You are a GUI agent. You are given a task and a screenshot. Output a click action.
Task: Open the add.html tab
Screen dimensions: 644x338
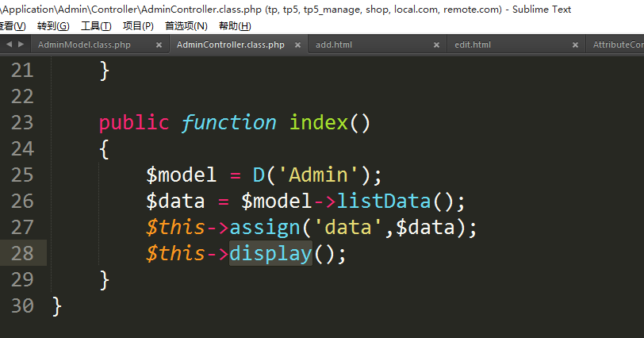[333, 44]
